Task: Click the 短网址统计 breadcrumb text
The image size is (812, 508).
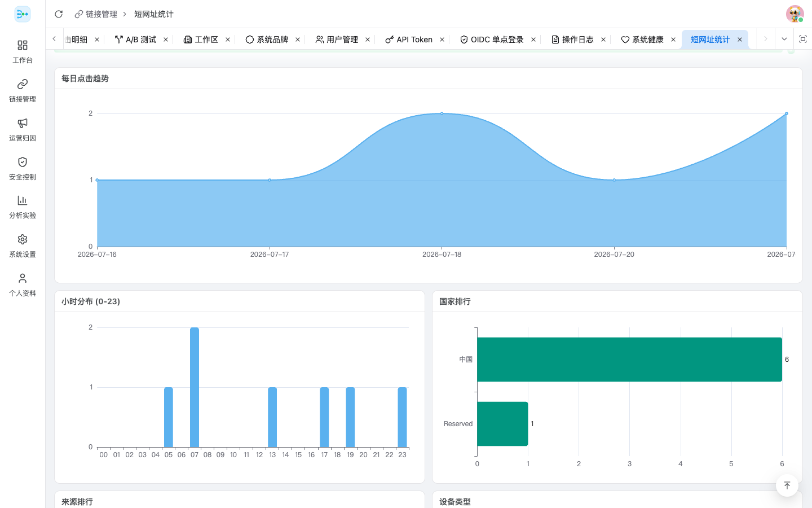Action: pyautogui.click(x=154, y=14)
